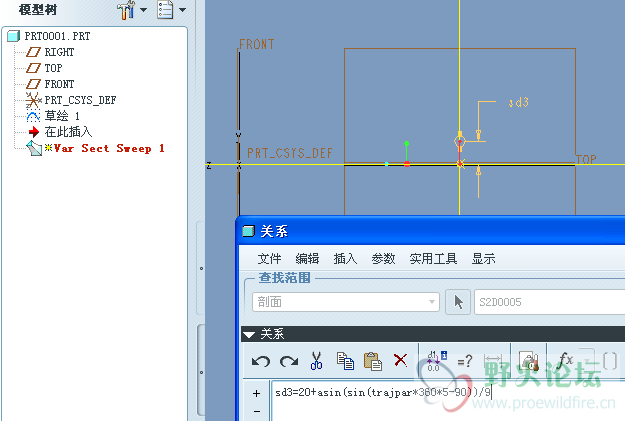Click the red X Delete icon
The height and width of the screenshot is (421, 625).
coord(400,360)
